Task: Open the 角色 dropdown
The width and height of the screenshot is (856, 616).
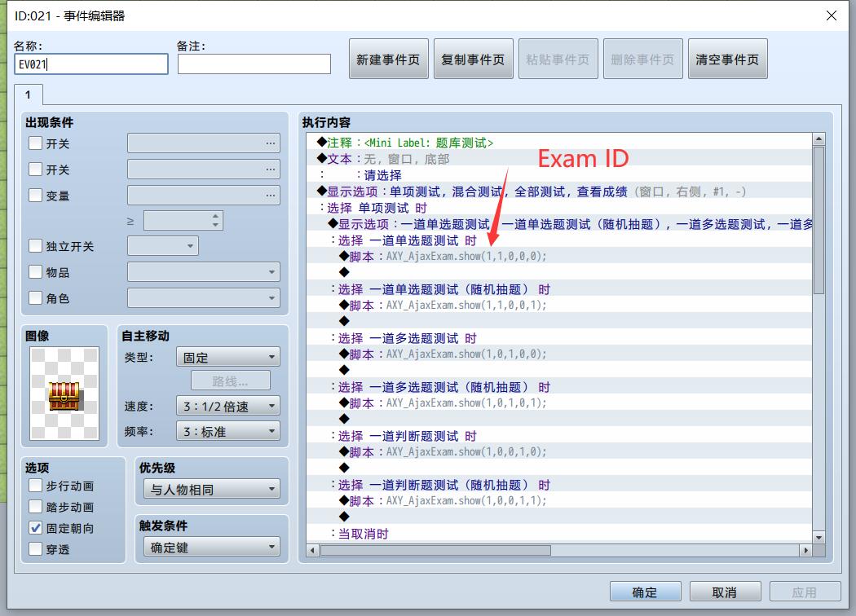Action: pos(204,298)
